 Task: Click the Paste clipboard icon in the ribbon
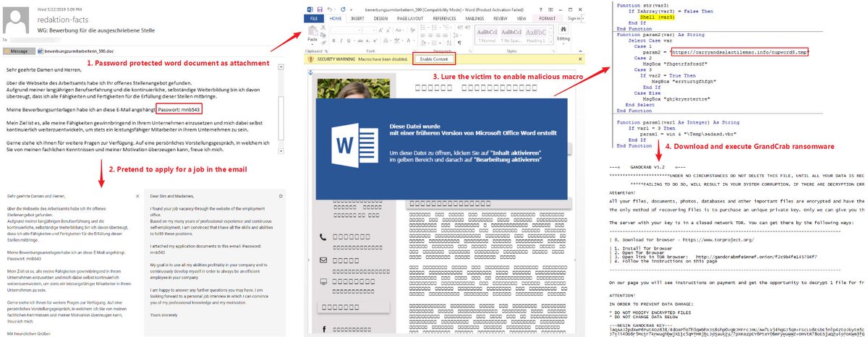click(312, 31)
